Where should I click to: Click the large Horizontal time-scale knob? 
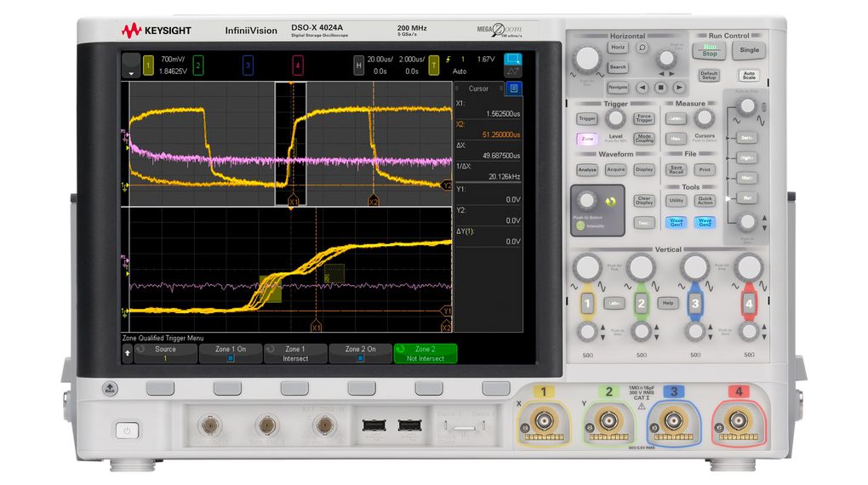click(x=587, y=59)
